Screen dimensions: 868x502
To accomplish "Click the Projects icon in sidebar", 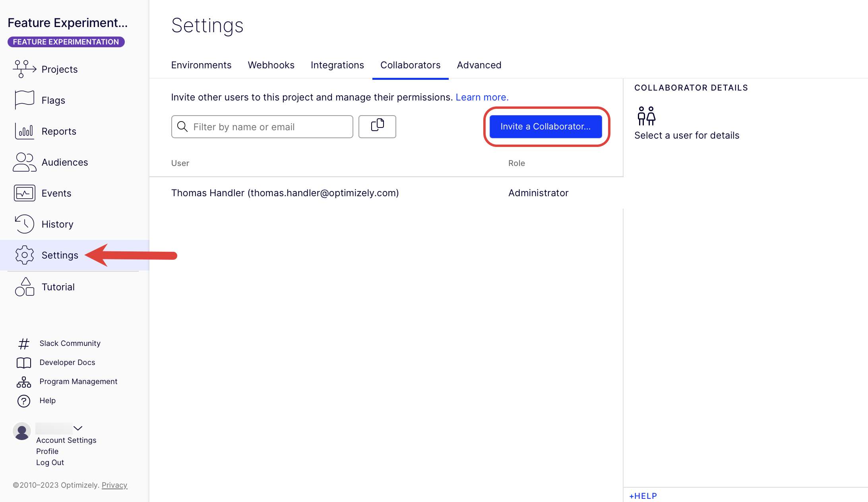I will (x=24, y=69).
